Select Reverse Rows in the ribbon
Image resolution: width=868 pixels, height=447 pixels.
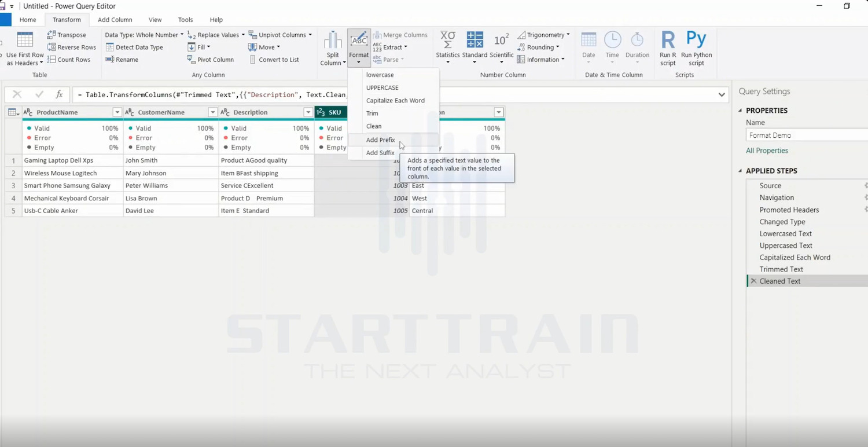tap(72, 47)
